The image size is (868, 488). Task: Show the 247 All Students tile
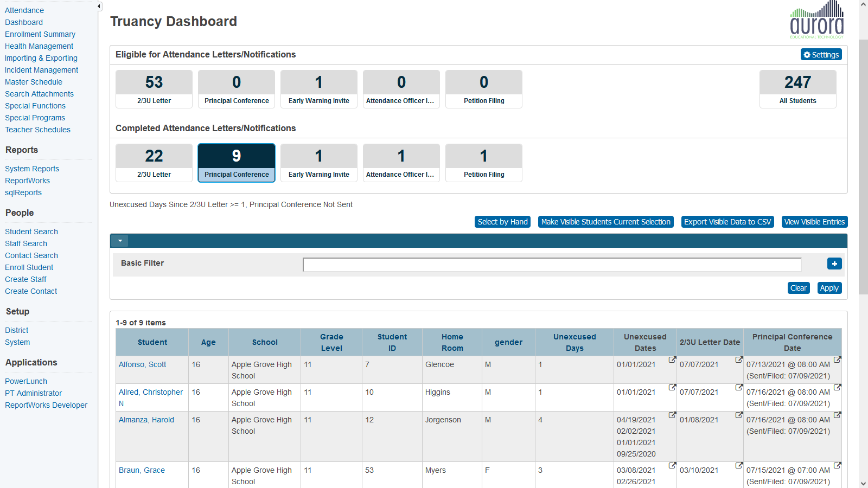point(797,89)
